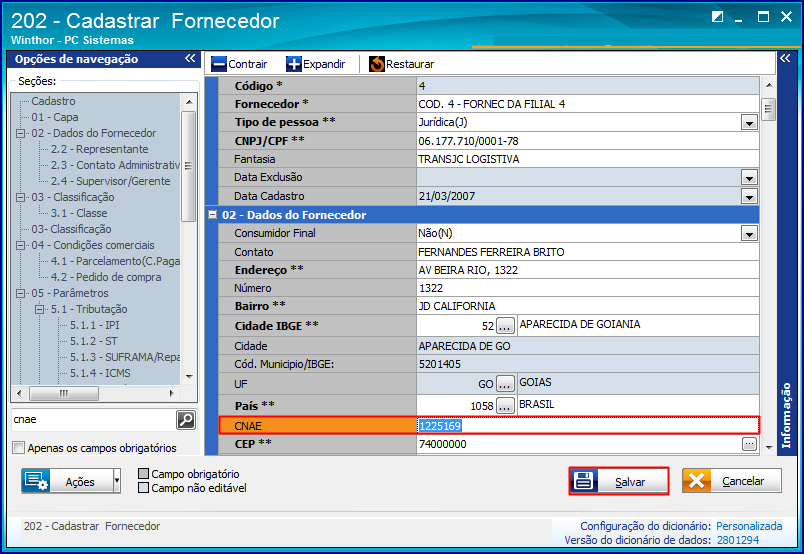This screenshot has width=804, height=554.
Task: Select 5.1.4 - ICMS tree item
Action: [100, 373]
